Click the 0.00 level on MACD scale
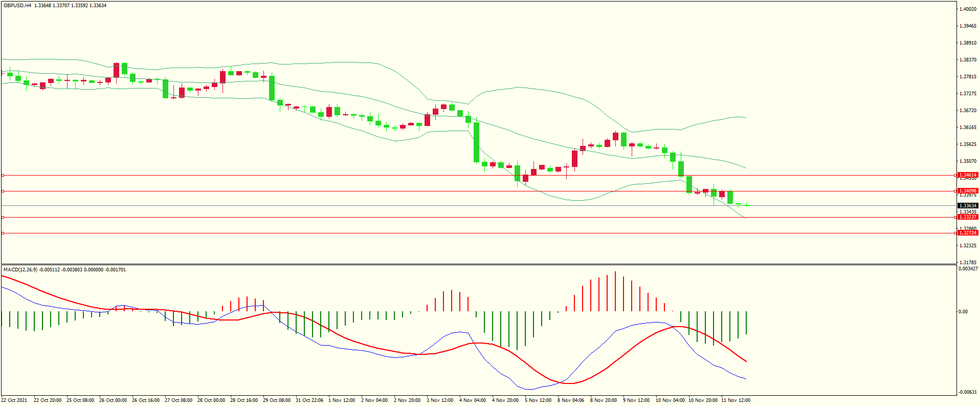 (963, 311)
